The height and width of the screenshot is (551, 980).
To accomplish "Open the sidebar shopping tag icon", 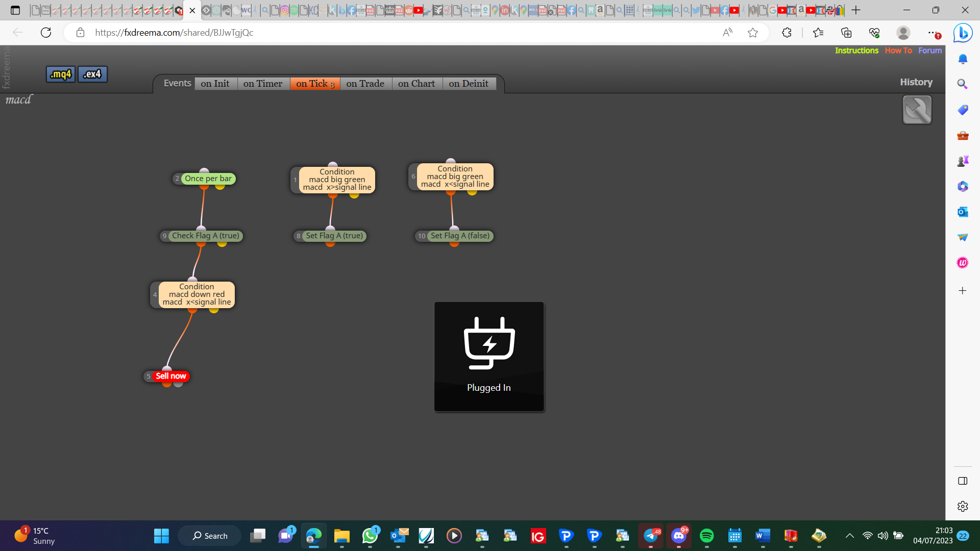I will pyautogui.click(x=963, y=110).
